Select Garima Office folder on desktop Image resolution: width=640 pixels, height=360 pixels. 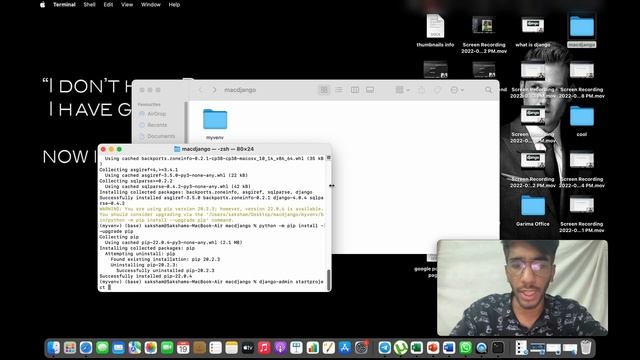coord(533,211)
